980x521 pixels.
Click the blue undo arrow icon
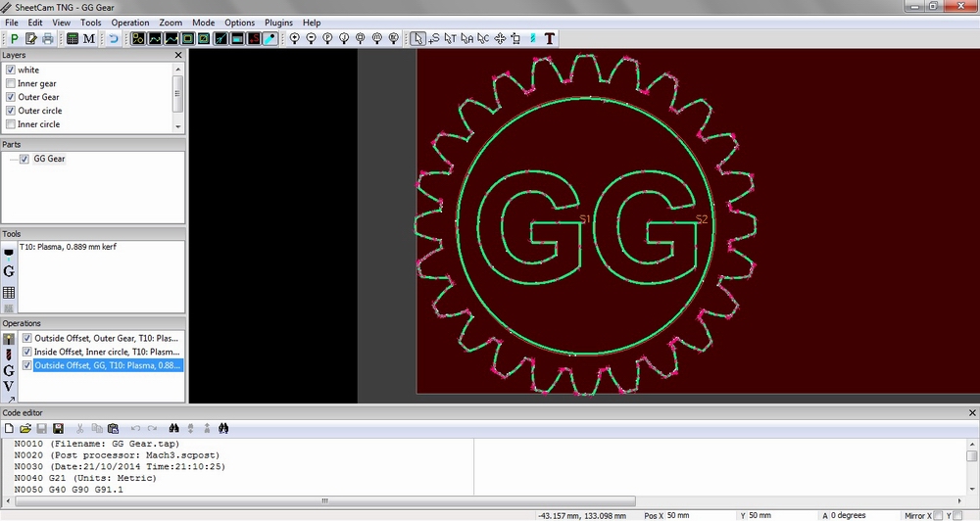(113, 39)
